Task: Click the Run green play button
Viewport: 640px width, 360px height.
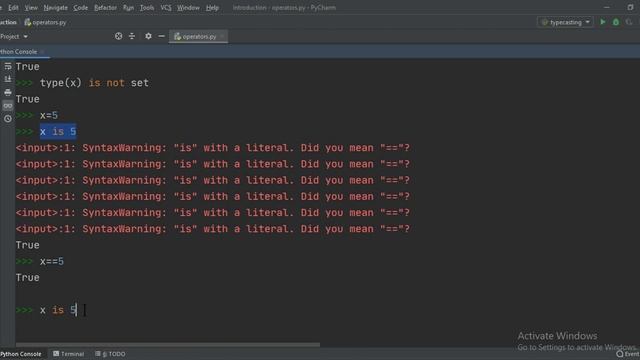Action: click(x=602, y=22)
